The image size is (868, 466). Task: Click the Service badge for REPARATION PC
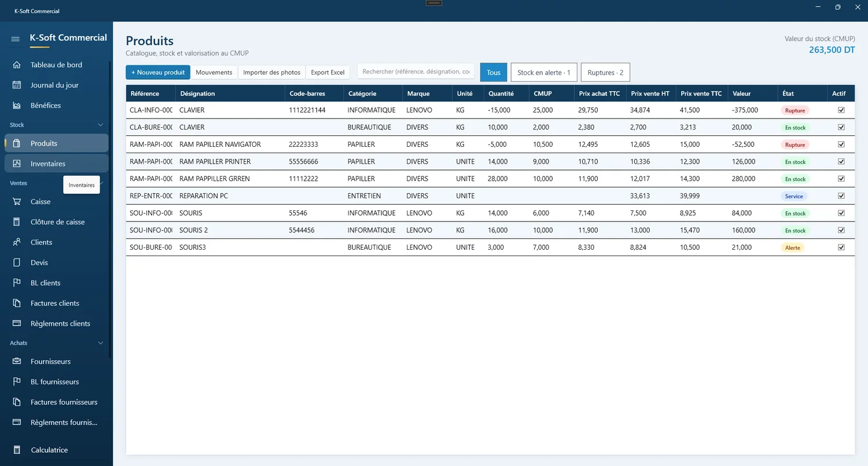coord(794,196)
